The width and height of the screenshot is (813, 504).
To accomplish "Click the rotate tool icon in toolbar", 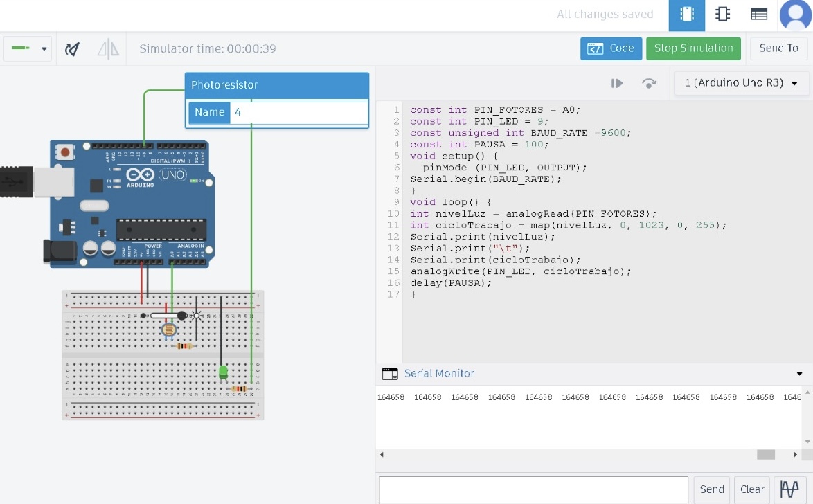I will pyautogui.click(x=72, y=49).
